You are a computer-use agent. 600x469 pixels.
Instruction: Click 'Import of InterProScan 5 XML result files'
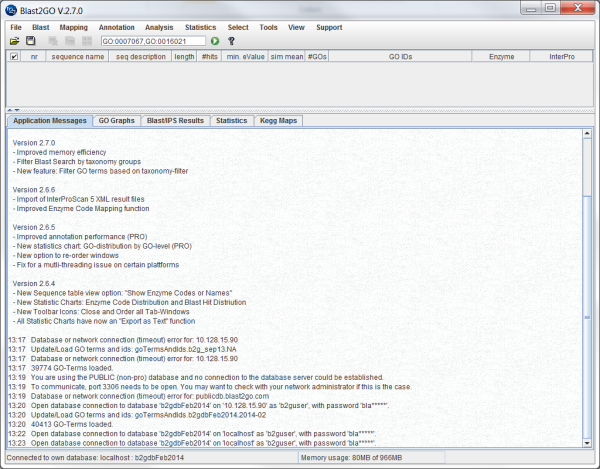[x=78, y=199]
